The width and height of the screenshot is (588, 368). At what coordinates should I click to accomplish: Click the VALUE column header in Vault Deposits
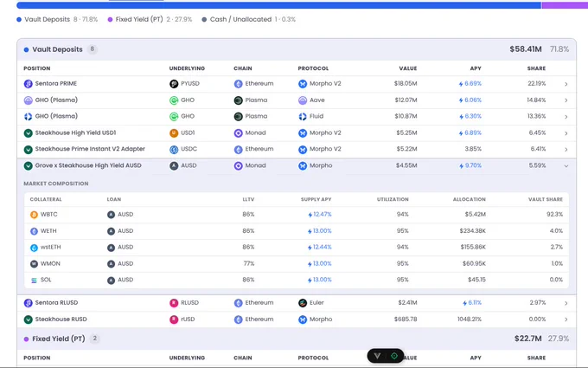click(x=408, y=68)
